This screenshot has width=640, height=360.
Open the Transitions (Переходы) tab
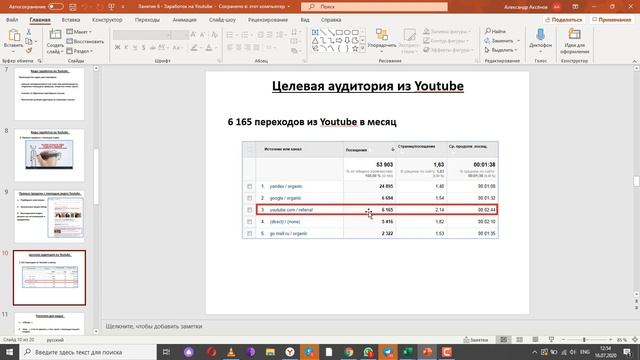point(147,20)
